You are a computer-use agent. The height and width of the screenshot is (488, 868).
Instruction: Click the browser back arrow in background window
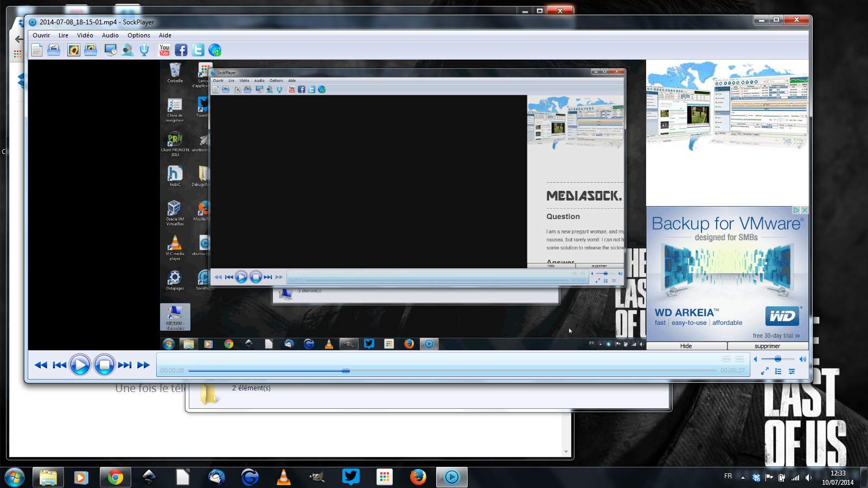(19, 39)
